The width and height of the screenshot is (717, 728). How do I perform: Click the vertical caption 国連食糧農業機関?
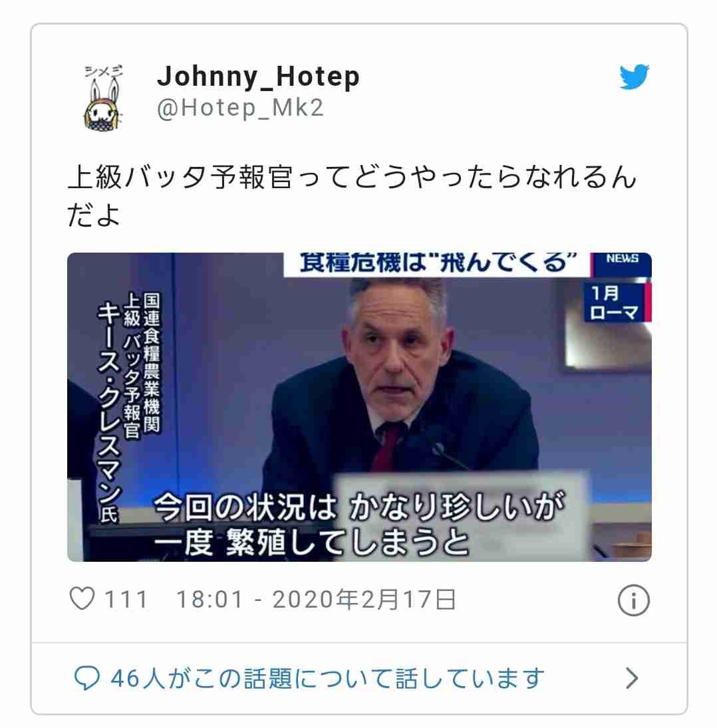click(152, 362)
